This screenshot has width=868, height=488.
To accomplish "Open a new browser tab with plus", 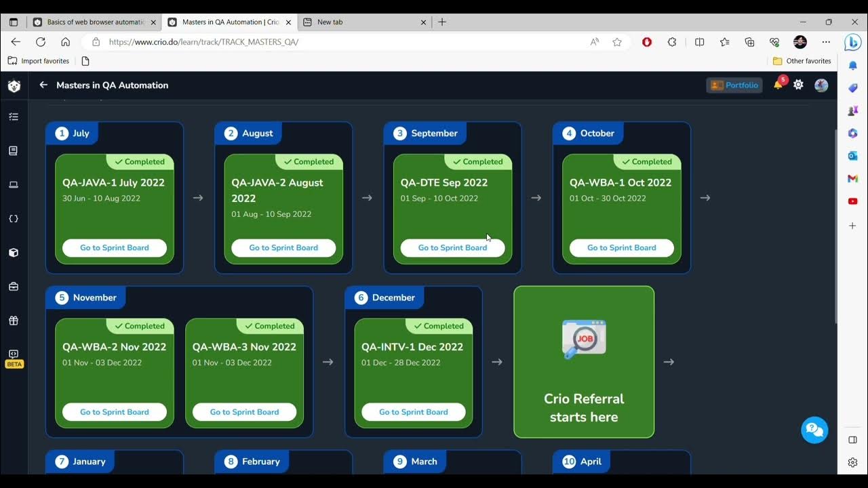I will tap(442, 22).
